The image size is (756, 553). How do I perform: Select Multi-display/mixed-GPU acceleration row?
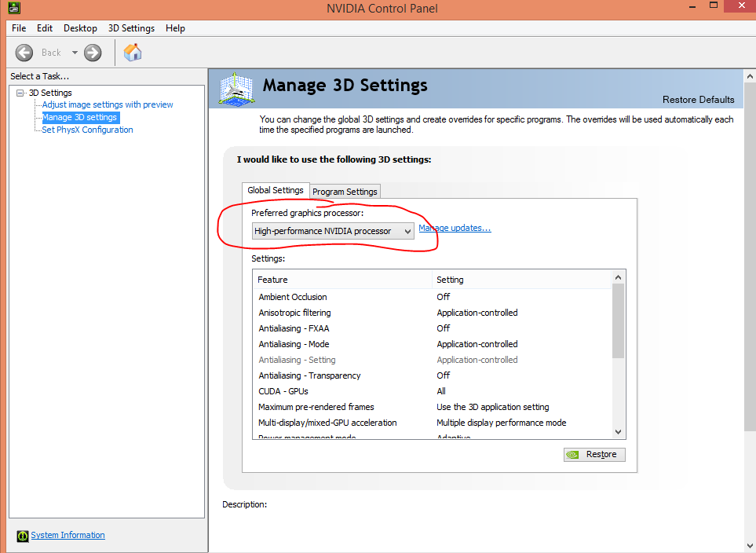(x=432, y=423)
